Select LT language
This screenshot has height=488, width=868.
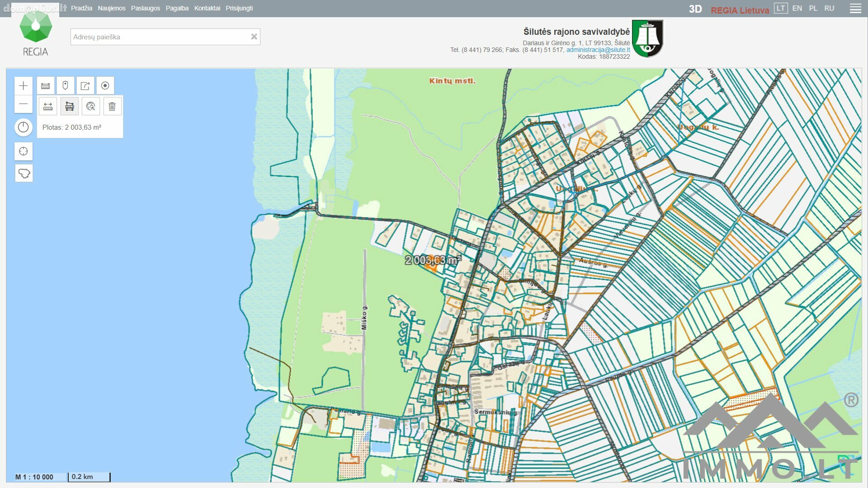pyautogui.click(x=781, y=8)
